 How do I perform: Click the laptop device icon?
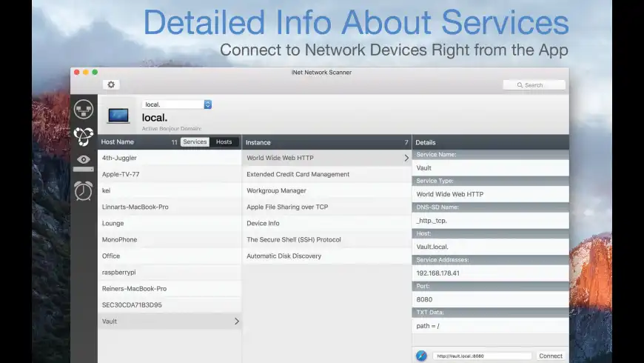click(x=118, y=116)
